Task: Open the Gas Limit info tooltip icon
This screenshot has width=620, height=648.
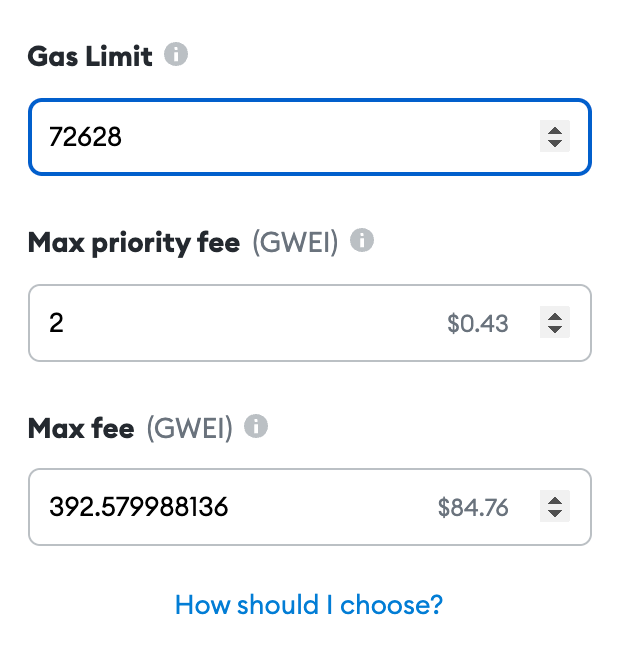Action: tap(176, 54)
